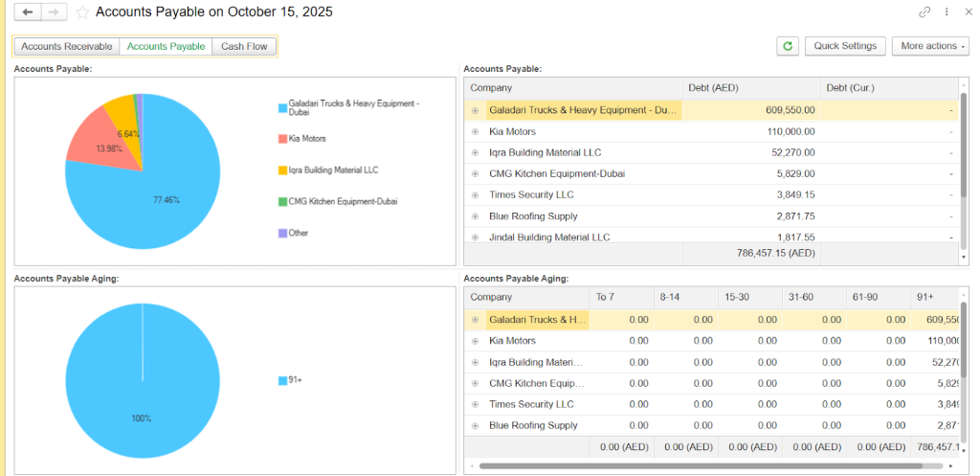The image size is (980, 476).
Task: Expand CMG Kitchen Equipment-Dubai debt row
Action: point(475,174)
